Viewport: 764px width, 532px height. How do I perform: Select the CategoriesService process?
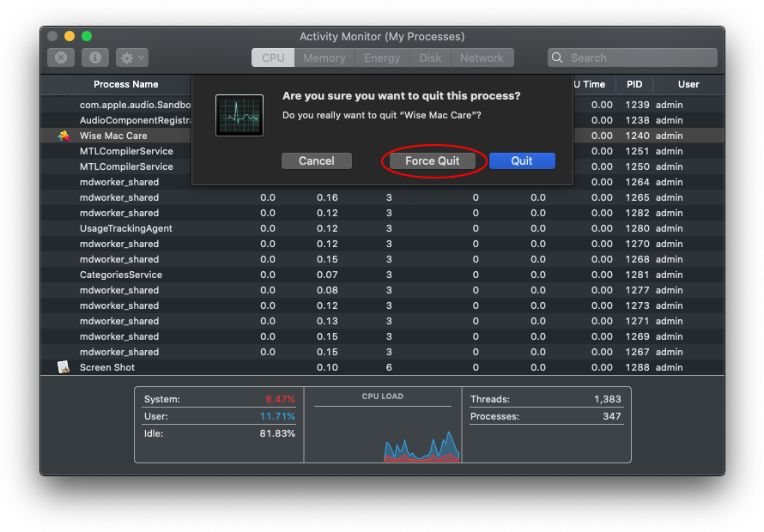(383, 275)
